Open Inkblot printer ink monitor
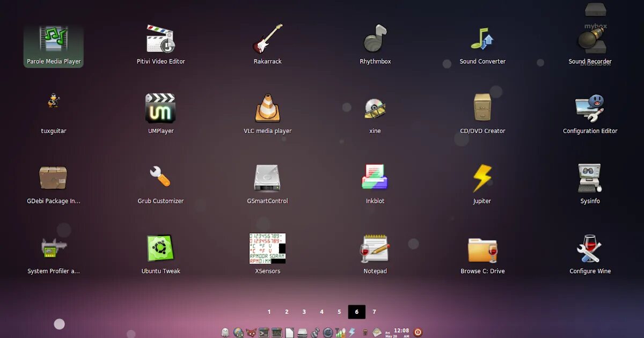The image size is (644, 338). point(375,185)
